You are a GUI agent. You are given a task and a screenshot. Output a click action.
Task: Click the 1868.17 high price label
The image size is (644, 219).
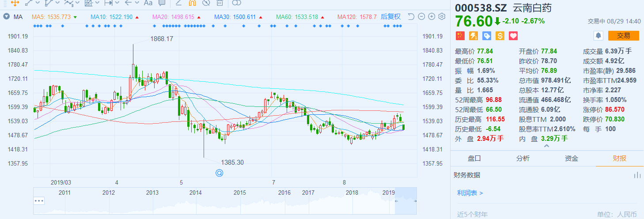[x=162, y=39]
